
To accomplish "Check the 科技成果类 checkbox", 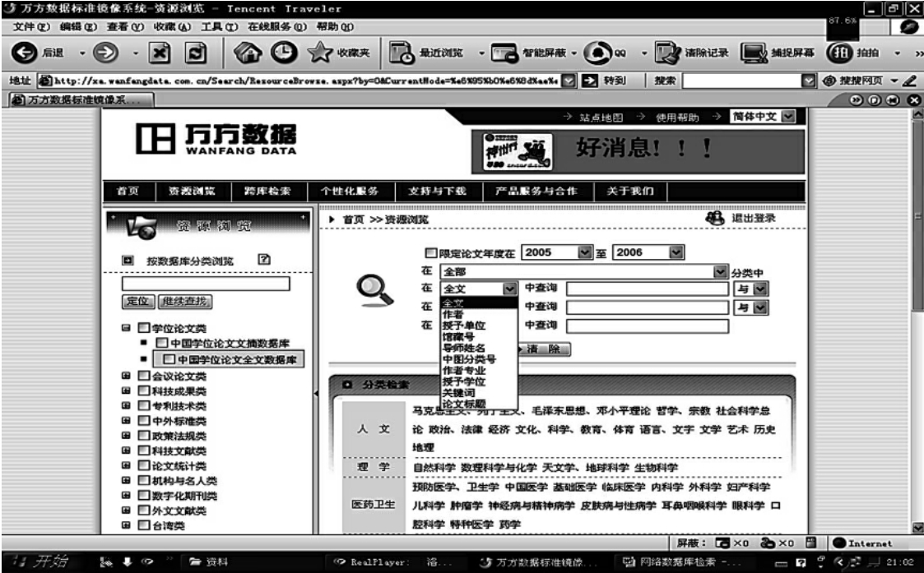I will point(144,390).
